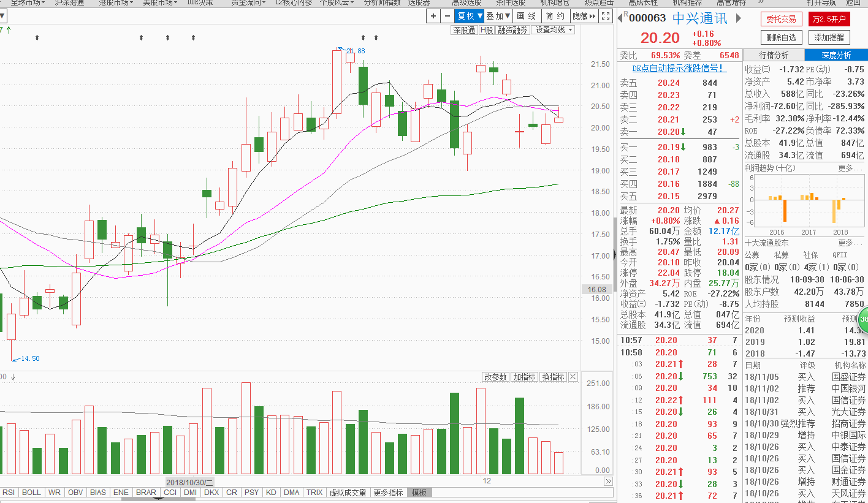Open the 更多指标 tab

[389, 493]
